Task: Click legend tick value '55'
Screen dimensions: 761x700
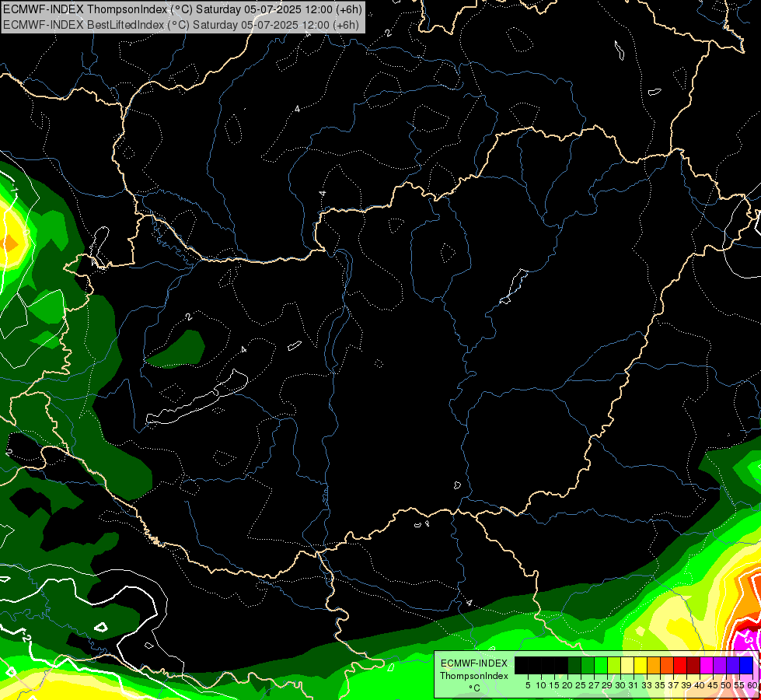Action: coord(739,685)
